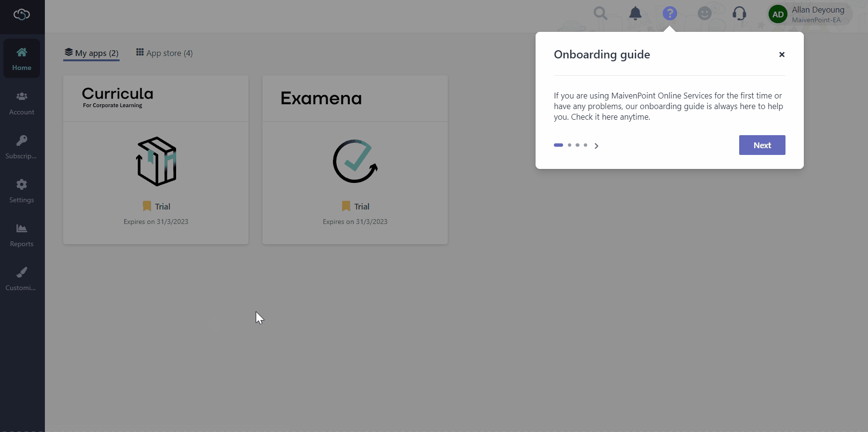868x432 pixels.
Task: Click the Examena checkmark app icon
Action: click(355, 161)
